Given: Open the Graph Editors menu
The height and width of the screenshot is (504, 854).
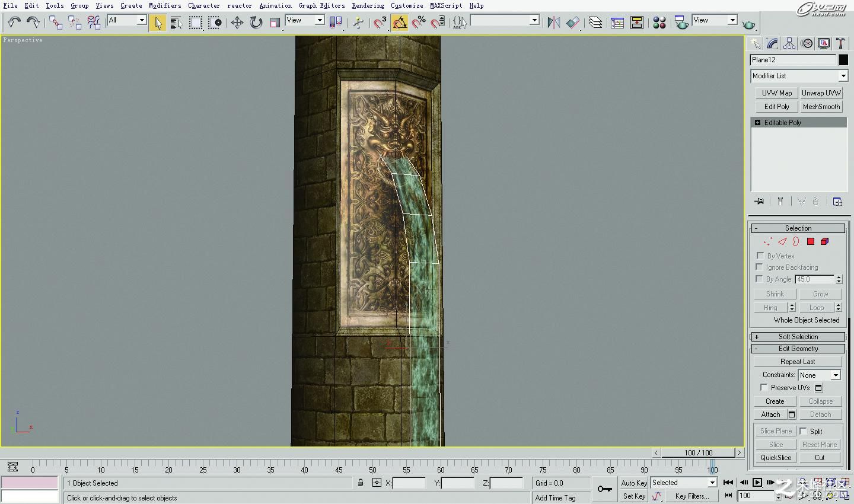Looking at the screenshot, I should click(321, 5).
